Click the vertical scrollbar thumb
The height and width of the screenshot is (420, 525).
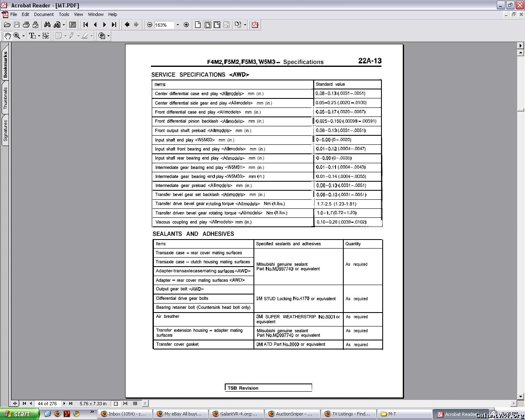coord(521,110)
